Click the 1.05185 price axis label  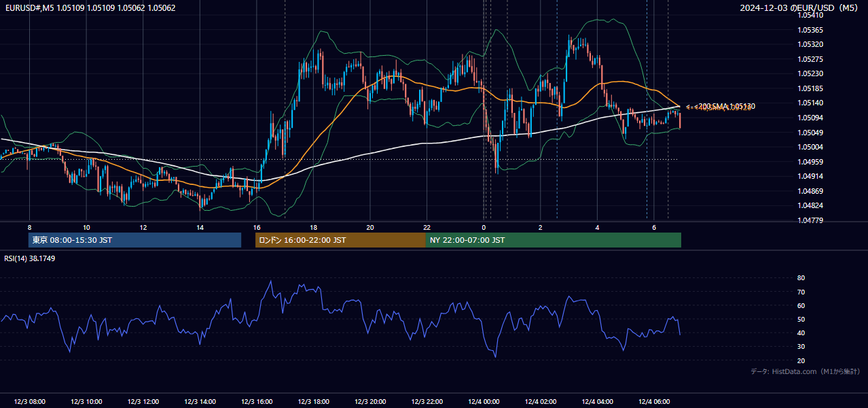(810, 88)
